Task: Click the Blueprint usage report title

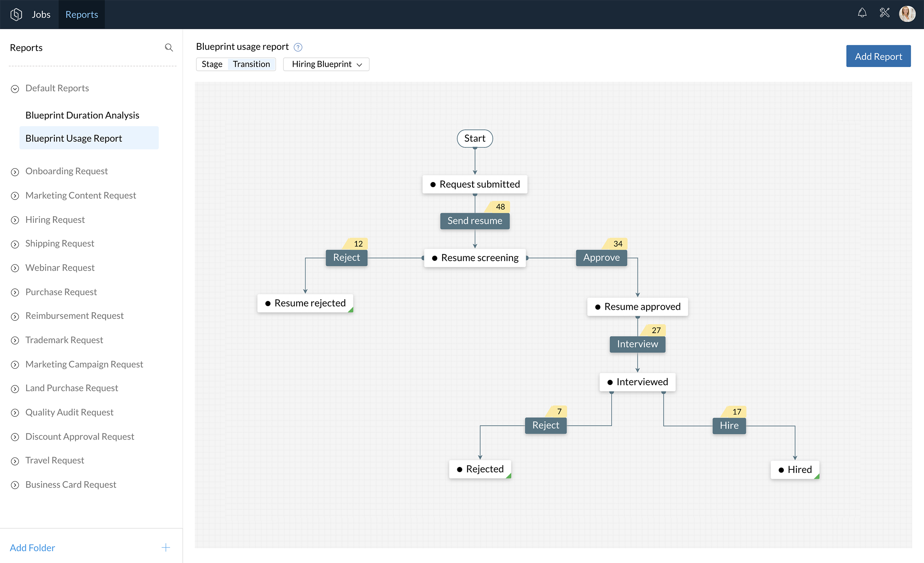Action: [x=242, y=47]
